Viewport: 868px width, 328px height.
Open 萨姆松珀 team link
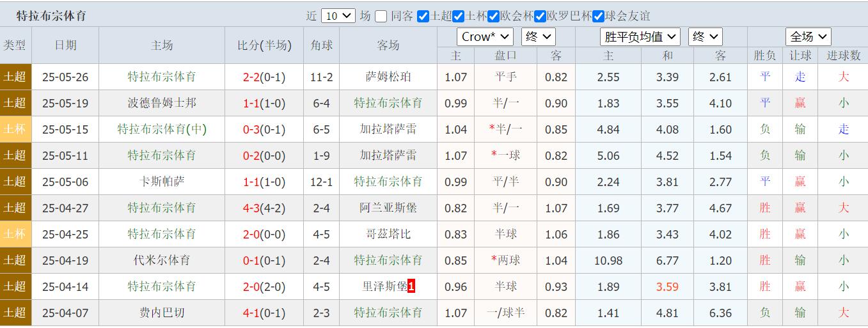pos(388,77)
